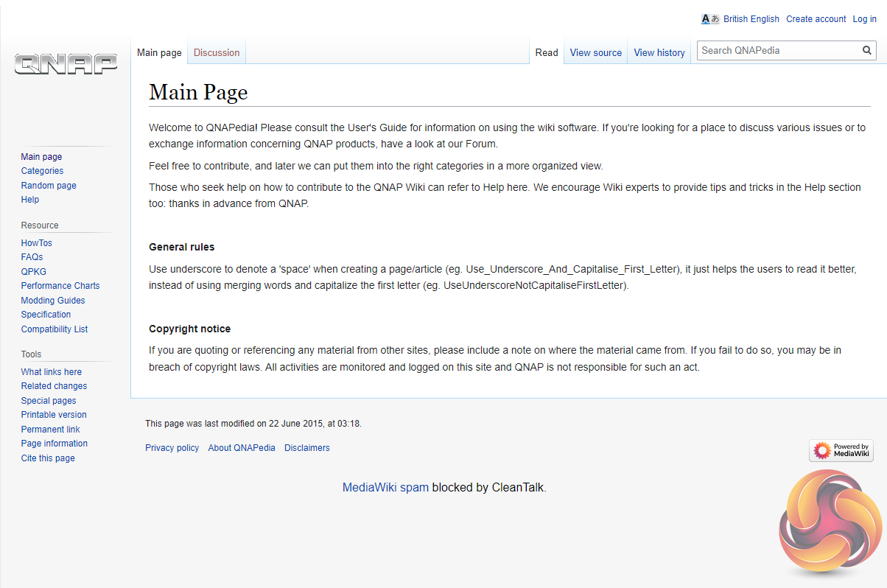887x588 pixels.
Task: Open the HowTos resource link
Action: (37, 243)
